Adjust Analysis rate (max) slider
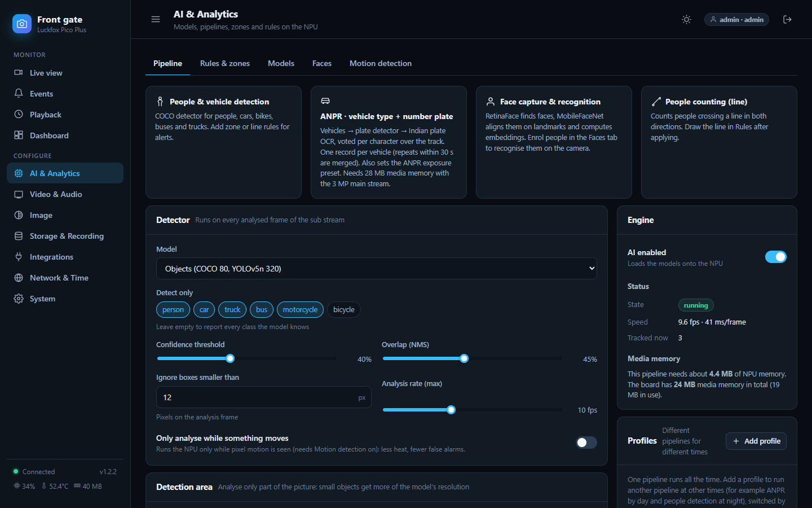Image resolution: width=812 pixels, height=508 pixels. [472, 410]
